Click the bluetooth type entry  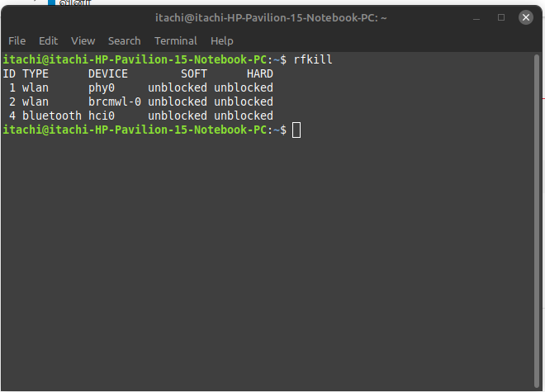[x=52, y=116]
